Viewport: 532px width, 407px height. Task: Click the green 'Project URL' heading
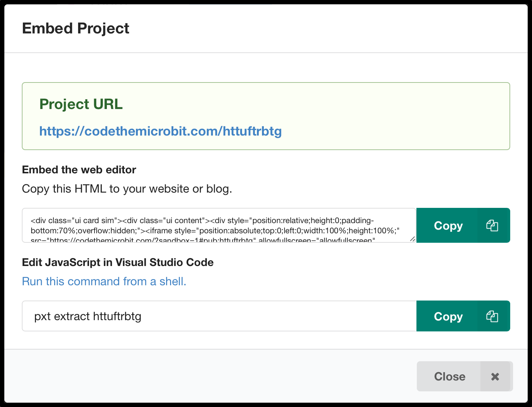pos(81,104)
